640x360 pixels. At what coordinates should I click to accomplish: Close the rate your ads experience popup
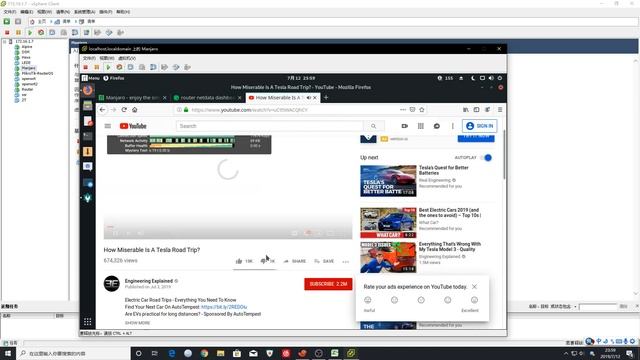474,287
